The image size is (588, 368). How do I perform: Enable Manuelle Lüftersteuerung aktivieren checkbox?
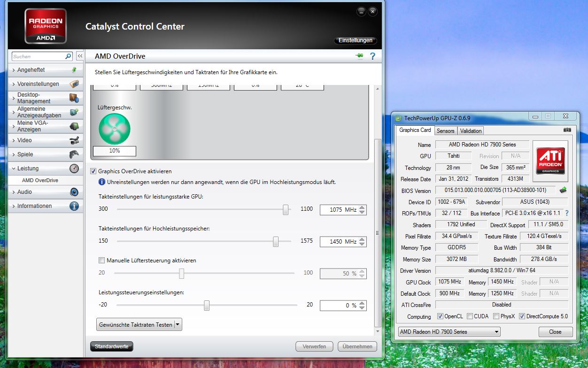(101, 260)
